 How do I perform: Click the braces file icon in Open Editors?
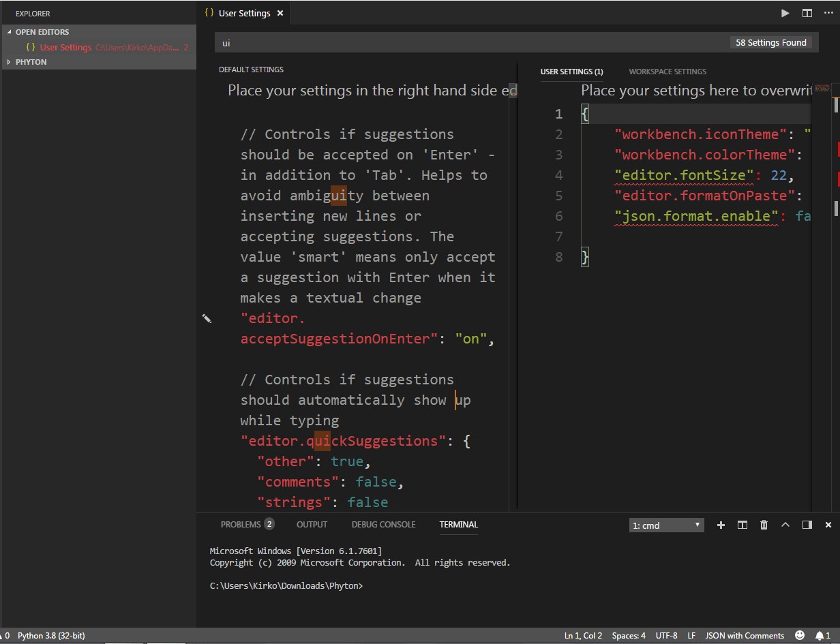(31, 48)
